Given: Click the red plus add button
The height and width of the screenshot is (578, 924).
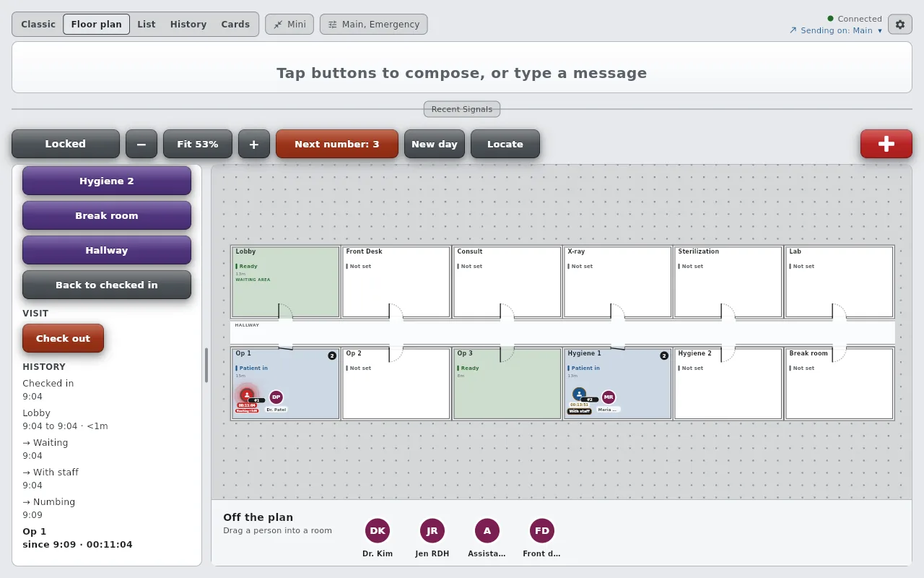Looking at the screenshot, I should click(x=886, y=144).
